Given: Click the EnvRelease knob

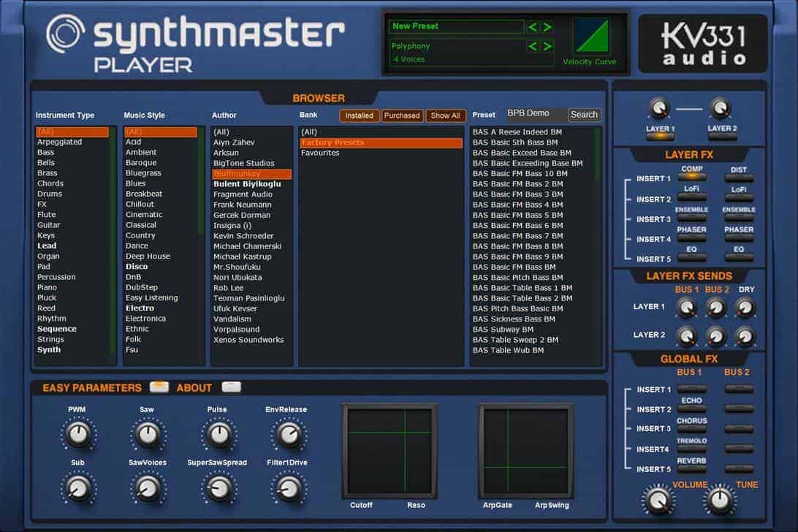Looking at the screenshot, I should [289, 434].
